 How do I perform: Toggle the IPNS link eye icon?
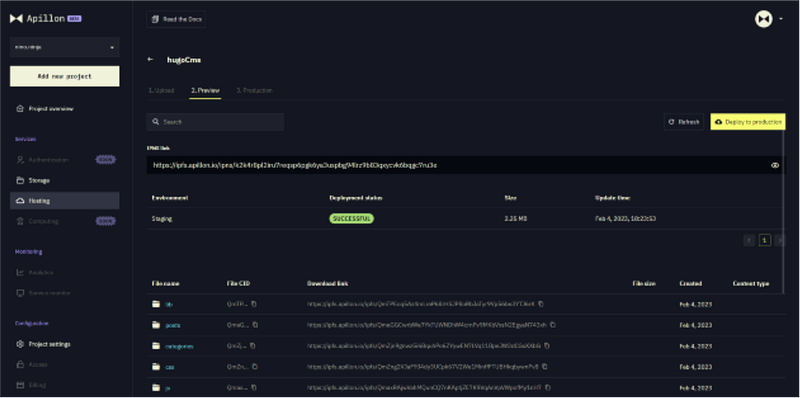(775, 165)
